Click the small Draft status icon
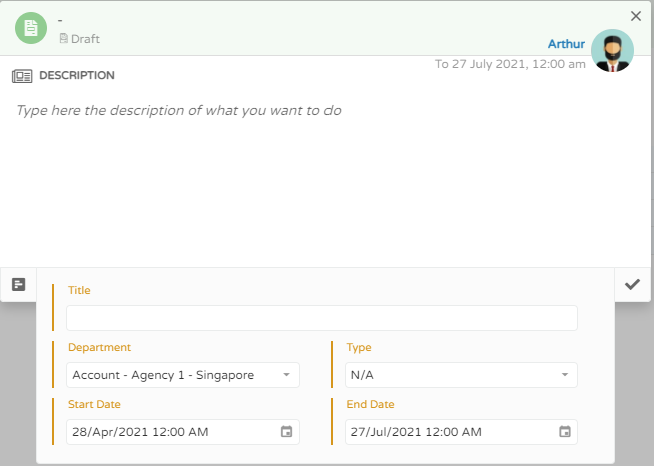 64,39
